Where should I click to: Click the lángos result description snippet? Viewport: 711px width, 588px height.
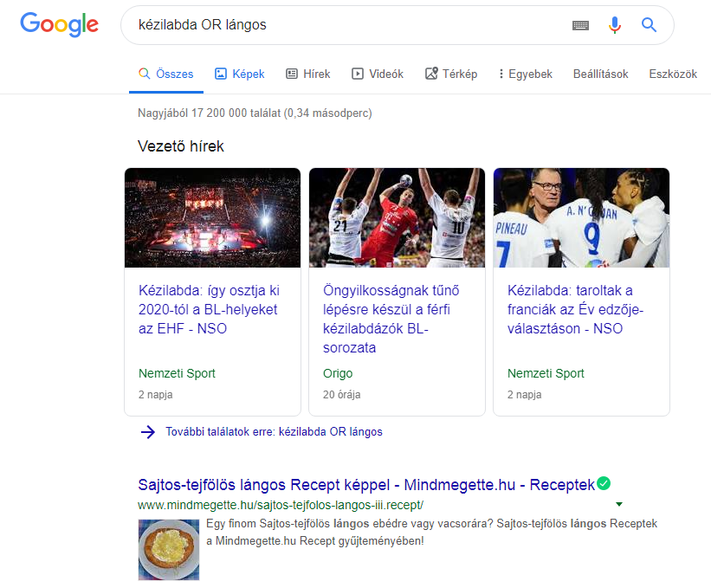[431, 533]
